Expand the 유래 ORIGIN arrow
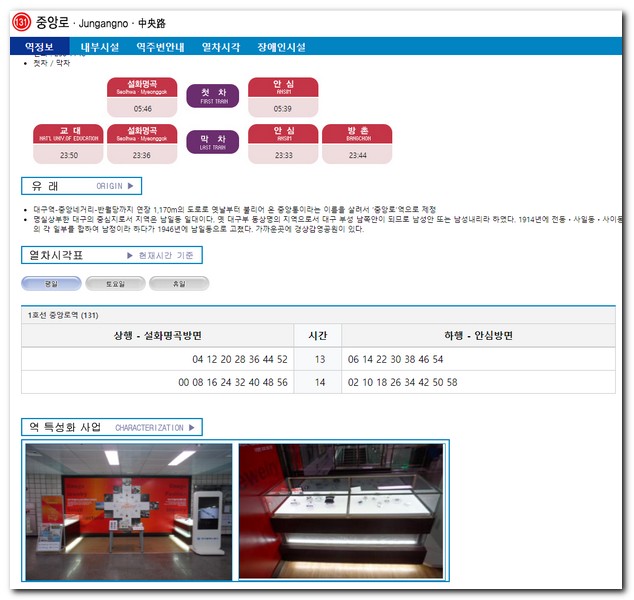 (x=133, y=186)
